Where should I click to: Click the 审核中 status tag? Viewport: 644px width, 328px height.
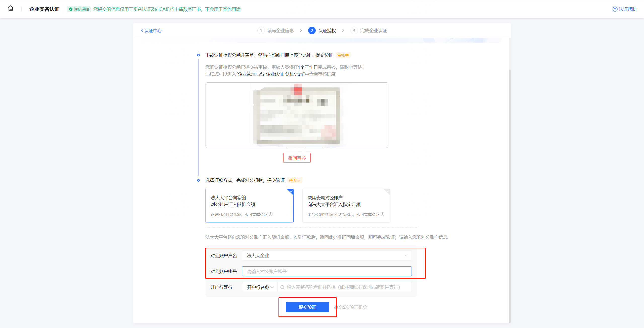coord(343,55)
